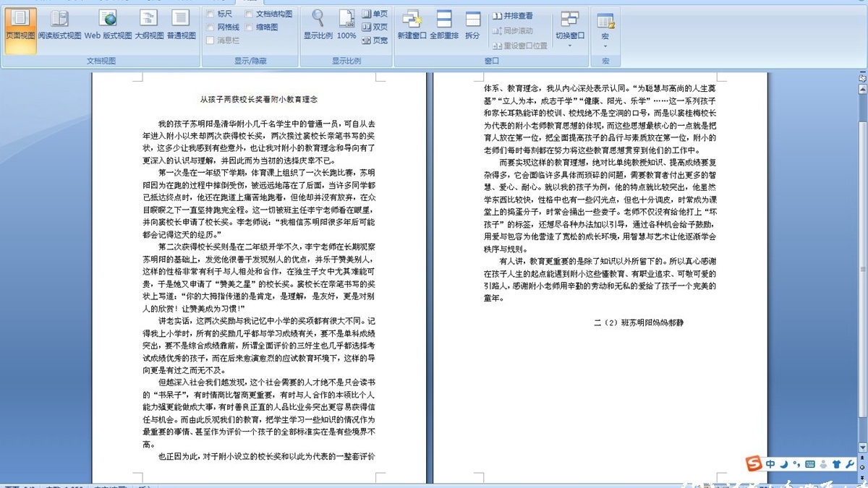The image size is (868, 488).
Task: Enable 并排查看 view side by side
Action: pos(513,16)
